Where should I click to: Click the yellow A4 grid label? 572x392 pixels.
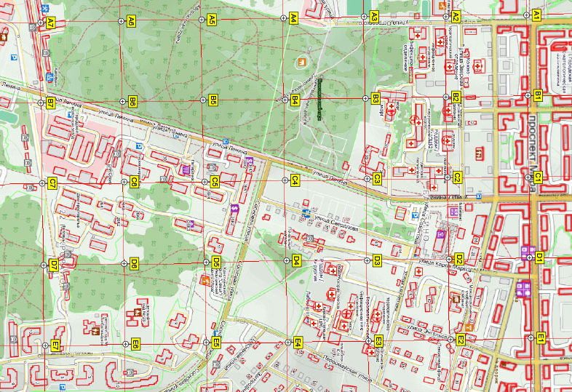coord(293,16)
